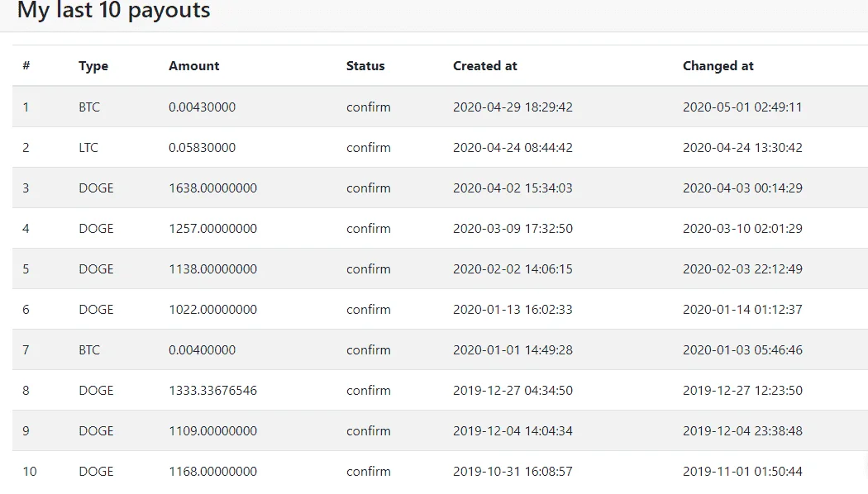Click changed date 2019-12-04 23:38:48
868x494 pixels.
[742, 431]
